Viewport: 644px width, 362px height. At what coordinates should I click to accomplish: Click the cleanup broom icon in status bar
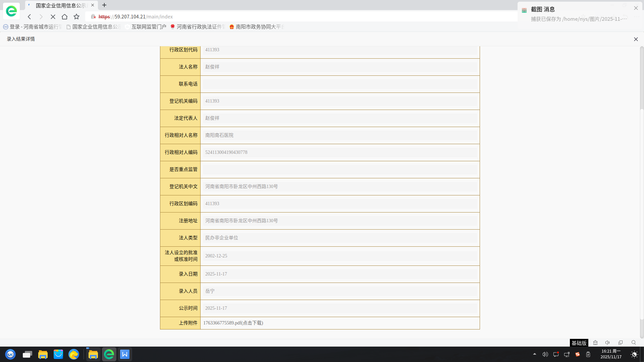pos(595,343)
